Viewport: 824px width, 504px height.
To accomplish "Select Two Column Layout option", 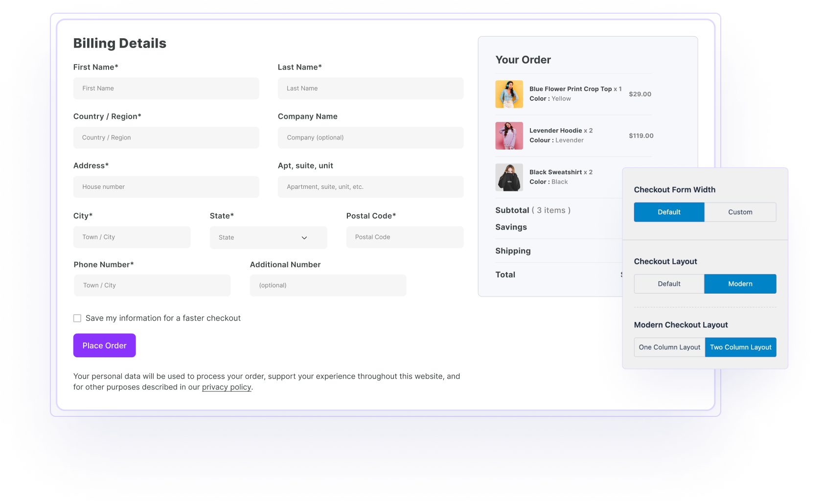I will click(740, 347).
